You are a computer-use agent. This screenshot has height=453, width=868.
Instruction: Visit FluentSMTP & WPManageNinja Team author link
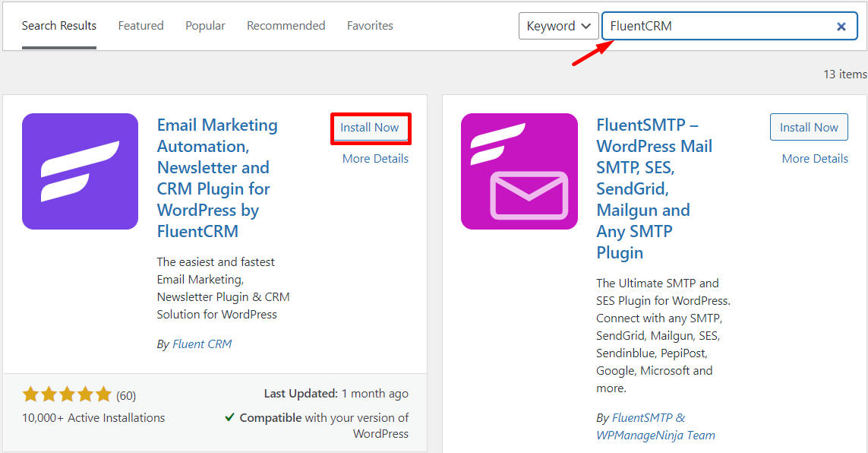pyautogui.click(x=656, y=426)
